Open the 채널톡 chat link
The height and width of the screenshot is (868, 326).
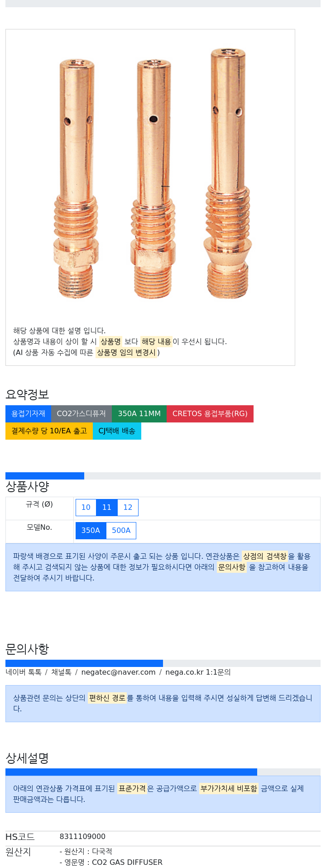[61, 672]
